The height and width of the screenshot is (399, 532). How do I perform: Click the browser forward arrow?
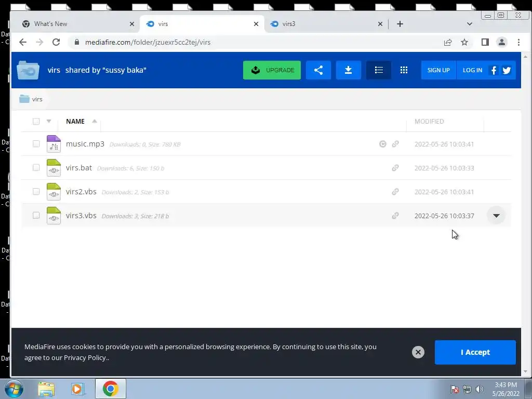click(x=39, y=42)
